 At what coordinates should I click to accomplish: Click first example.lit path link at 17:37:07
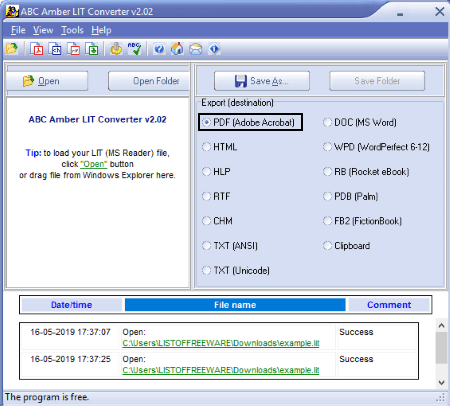coord(221,343)
